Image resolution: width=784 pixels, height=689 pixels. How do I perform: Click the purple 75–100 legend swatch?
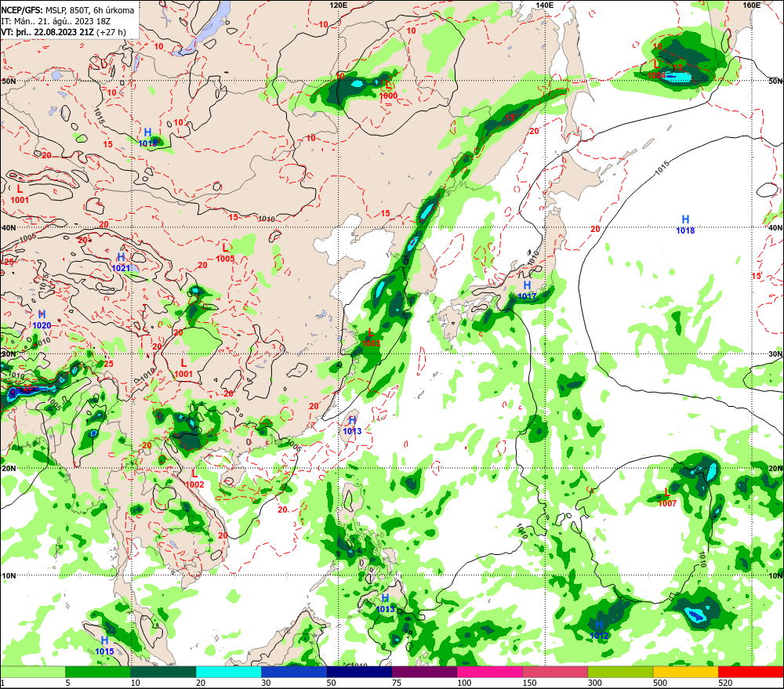pyautogui.click(x=424, y=672)
